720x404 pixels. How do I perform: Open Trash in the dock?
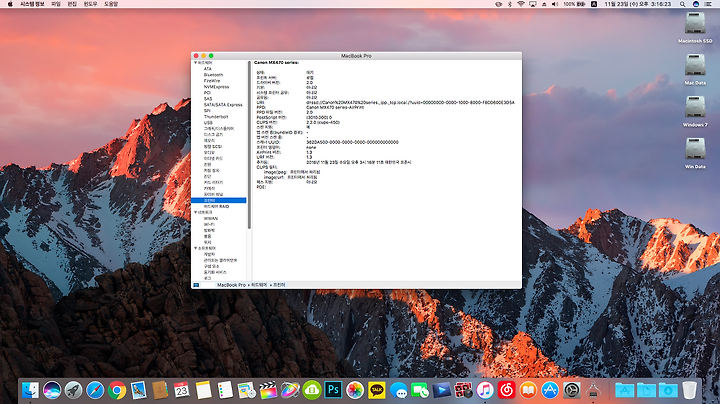click(689, 390)
